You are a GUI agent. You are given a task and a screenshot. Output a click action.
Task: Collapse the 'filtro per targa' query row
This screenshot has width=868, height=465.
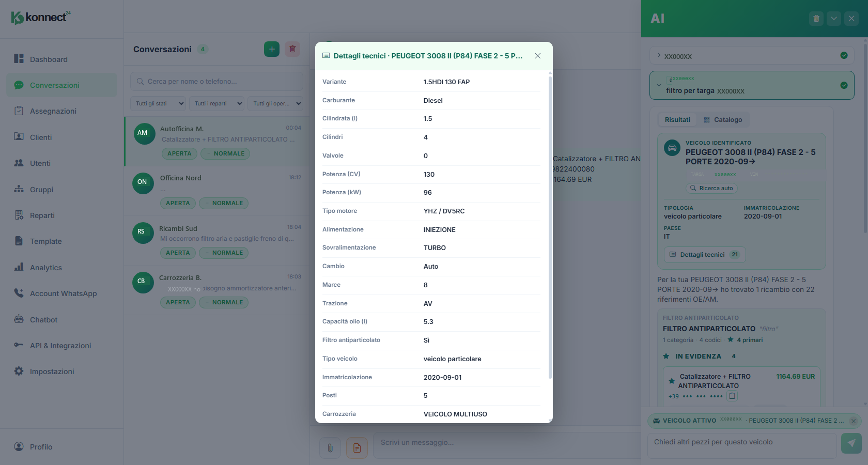click(752, 85)
